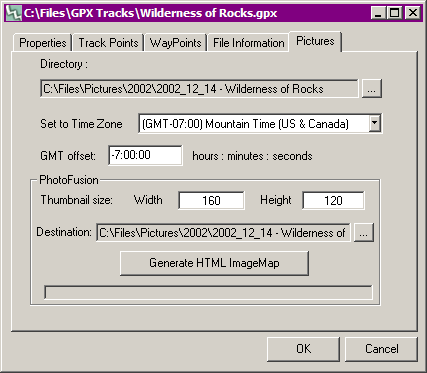Go to the File Information tab
This screenshot has height=373, width=427.
click(248, 43)
